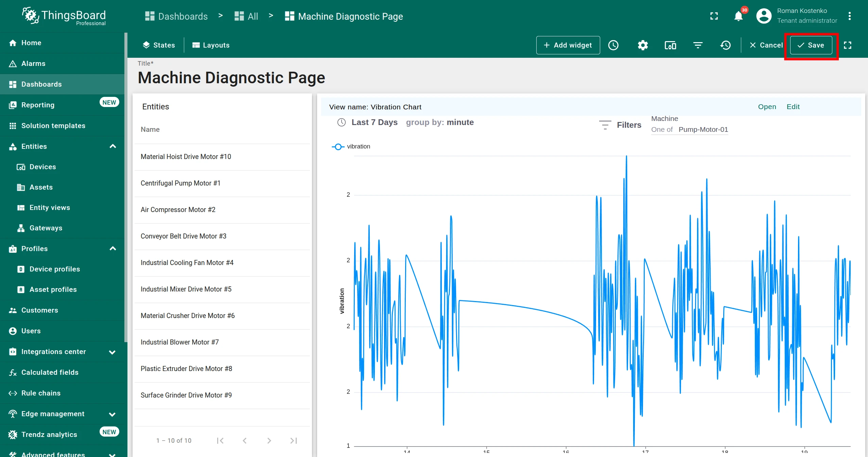
Task: Open the filters icon in toolbar
Action: (698, 45)
